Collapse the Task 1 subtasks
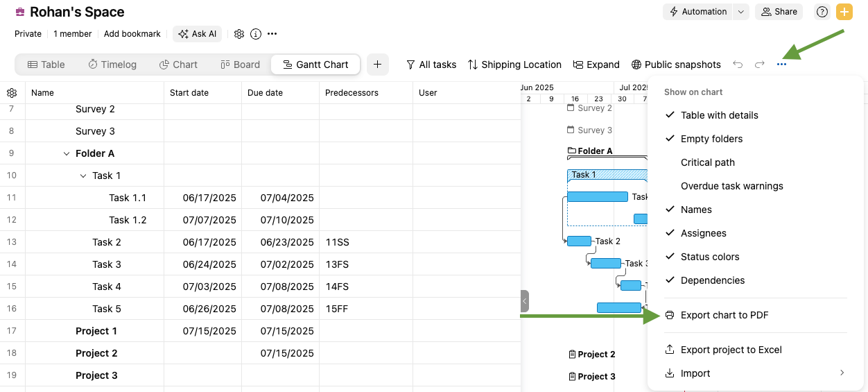Screen dimensions: 868x392 pyautogui.click(x=83, y=176)
